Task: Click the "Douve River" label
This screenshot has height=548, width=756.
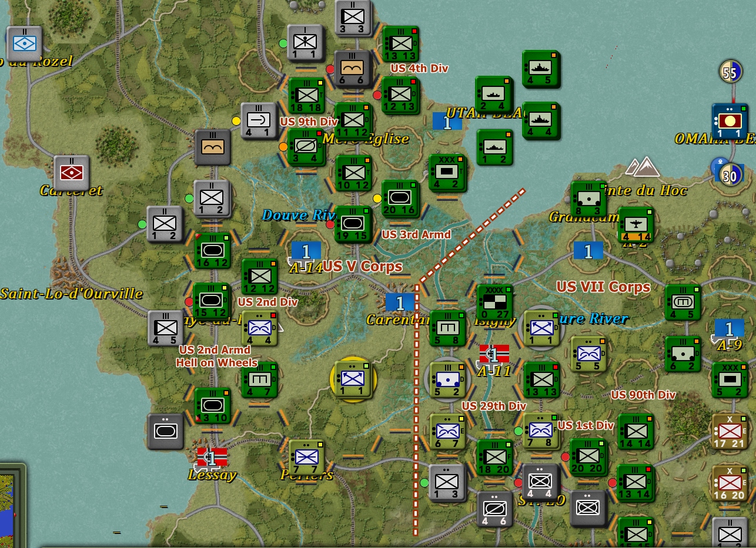Action: [x=299, y=215]
